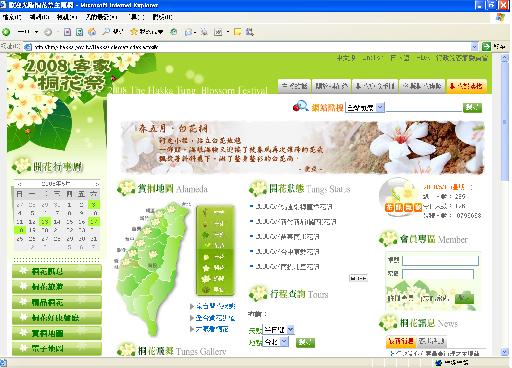
Task: Expand the address bar dropdown arrow
Action: click(475, 47)
